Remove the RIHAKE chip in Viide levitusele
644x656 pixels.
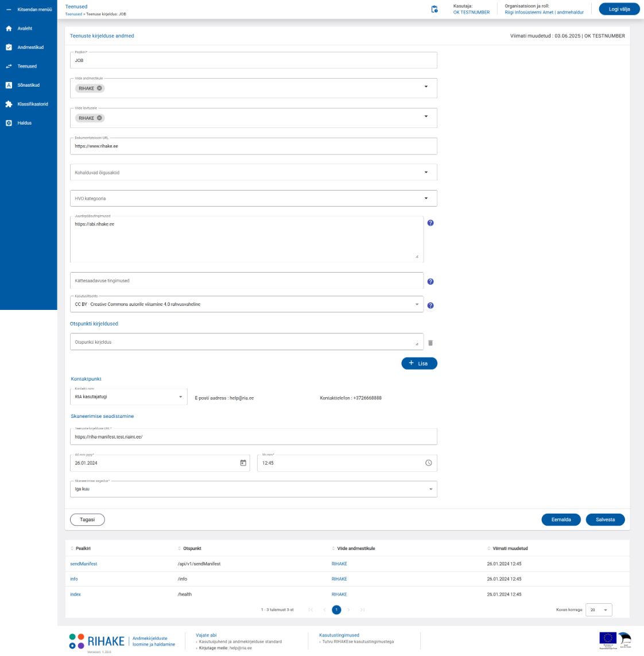click(99, 118)
